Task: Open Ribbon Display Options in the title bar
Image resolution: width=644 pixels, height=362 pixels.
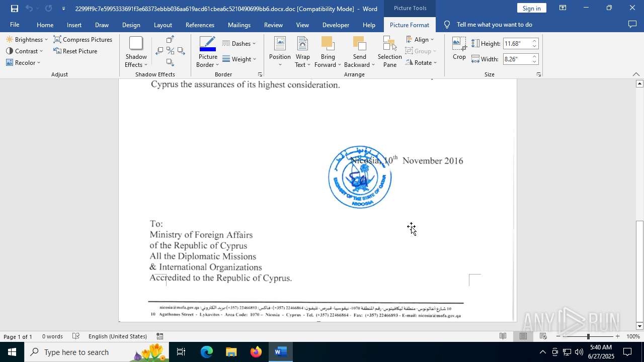Action: (x=563, y=8)
